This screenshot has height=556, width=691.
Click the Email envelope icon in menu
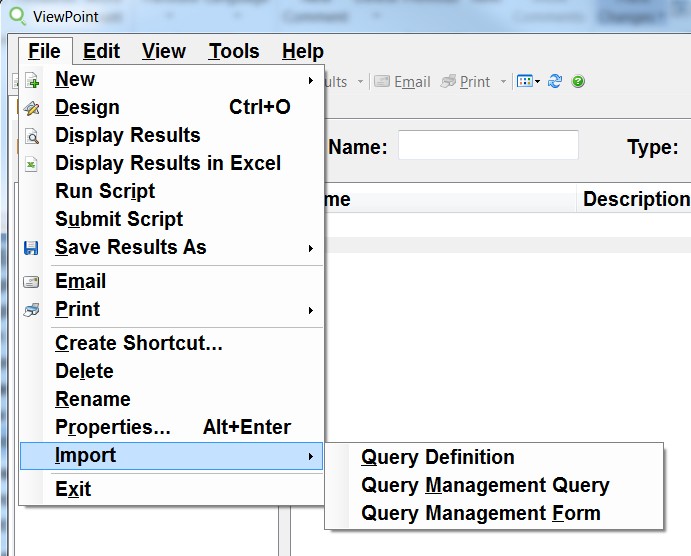click(x=31, y=282)
